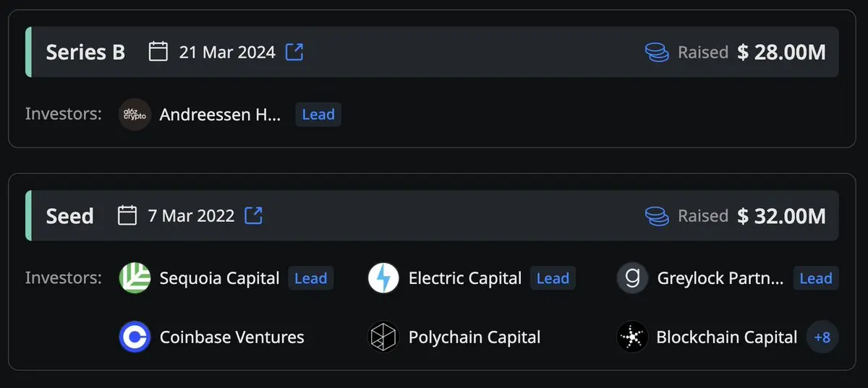Click the Polychain Capital cube logo
This screenshot has height=388, width=868.
click(x=383, y=337)
